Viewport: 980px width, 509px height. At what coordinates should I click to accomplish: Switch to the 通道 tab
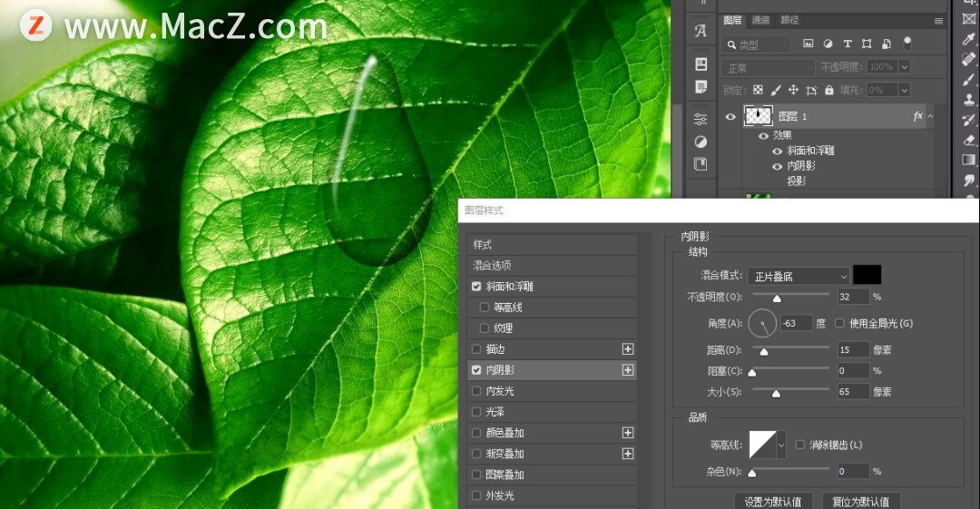(760, 20)
